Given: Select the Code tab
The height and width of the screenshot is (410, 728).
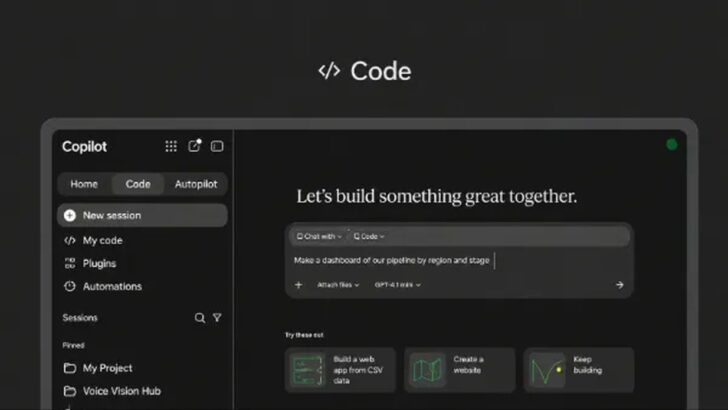Looking at the screenshot, I should point(138,184).
